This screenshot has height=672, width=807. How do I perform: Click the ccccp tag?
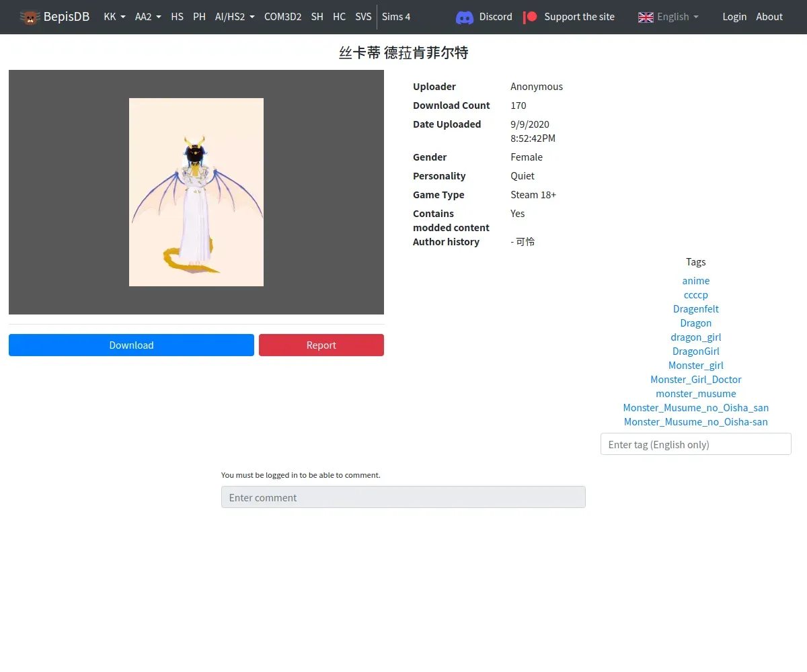click(696, 295)
